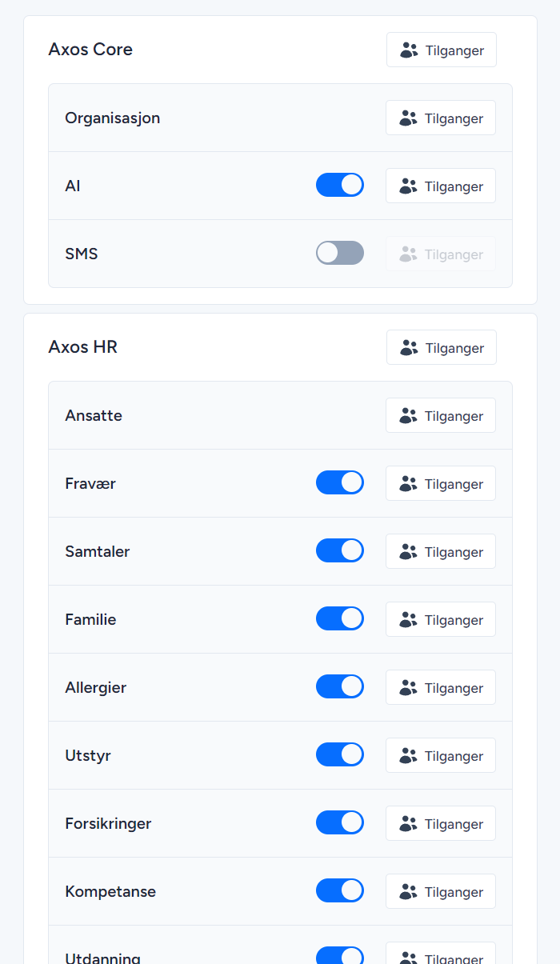The height and width of the screenshot is (964, 560).
Task: Turn off the Fravær toggle
Action: pos(340,482)
